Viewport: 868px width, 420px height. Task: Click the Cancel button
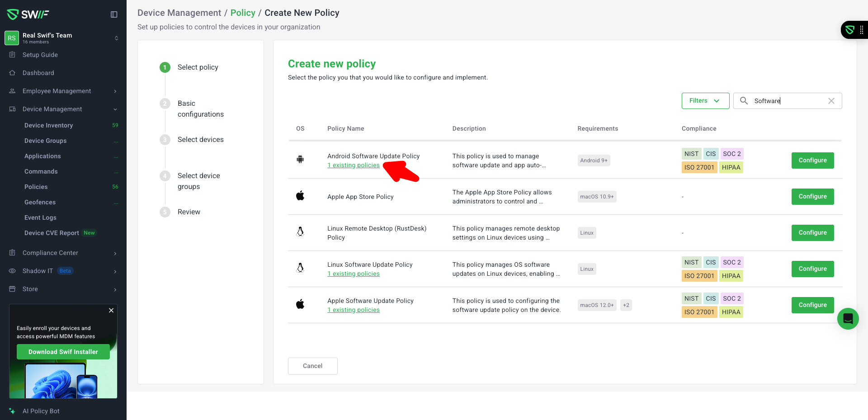[312, 366]
